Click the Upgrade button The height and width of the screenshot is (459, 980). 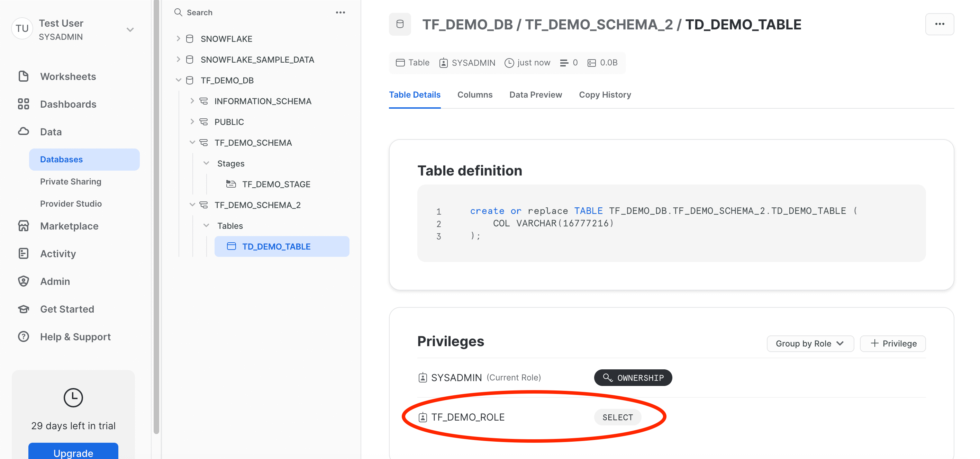(x=73, y=452)
